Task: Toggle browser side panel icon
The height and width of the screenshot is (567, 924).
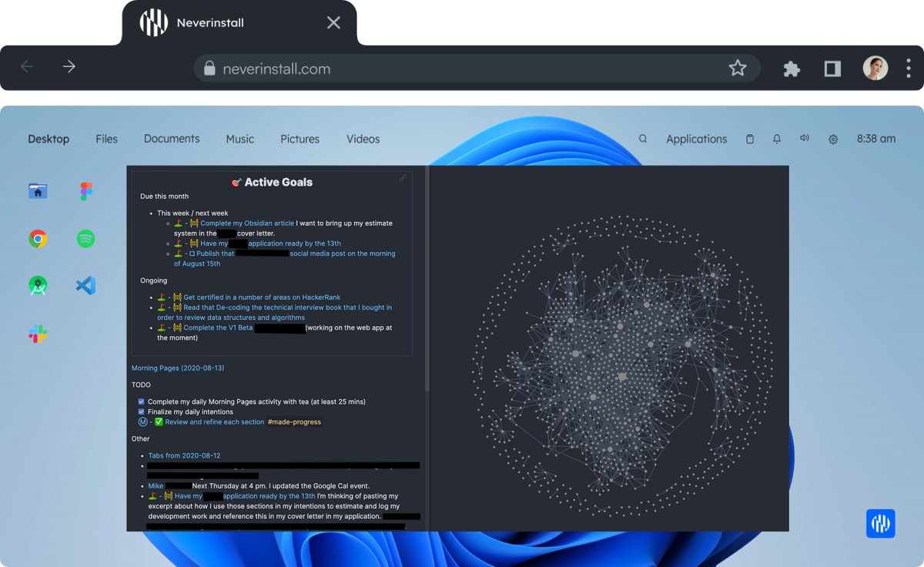Action: [832, 69]
